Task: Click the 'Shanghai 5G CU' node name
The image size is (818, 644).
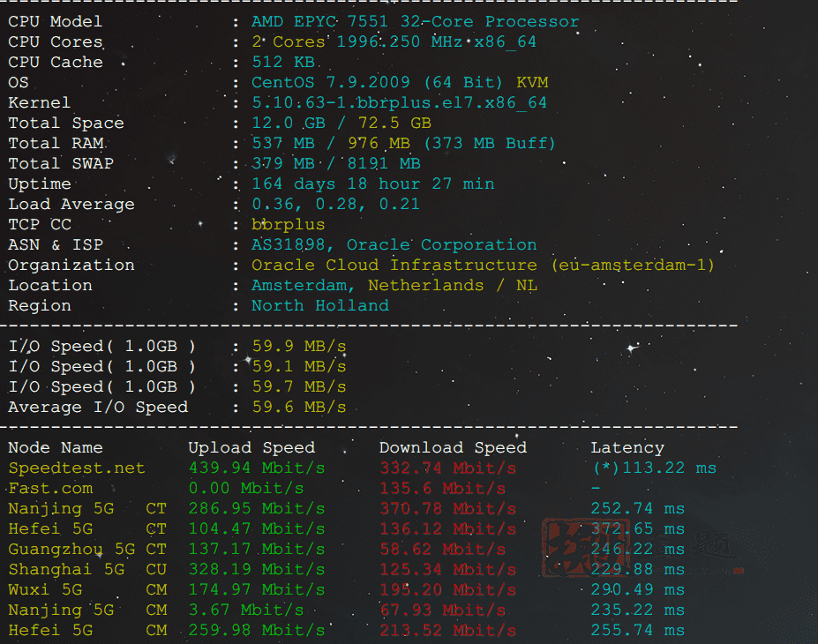Action: [87, 570]
